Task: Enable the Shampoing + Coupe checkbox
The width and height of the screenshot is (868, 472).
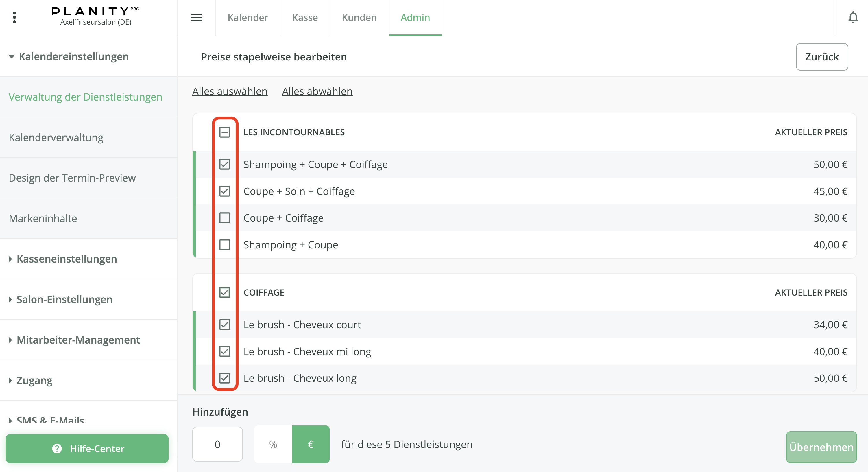Action: click(x=224, y=244)
